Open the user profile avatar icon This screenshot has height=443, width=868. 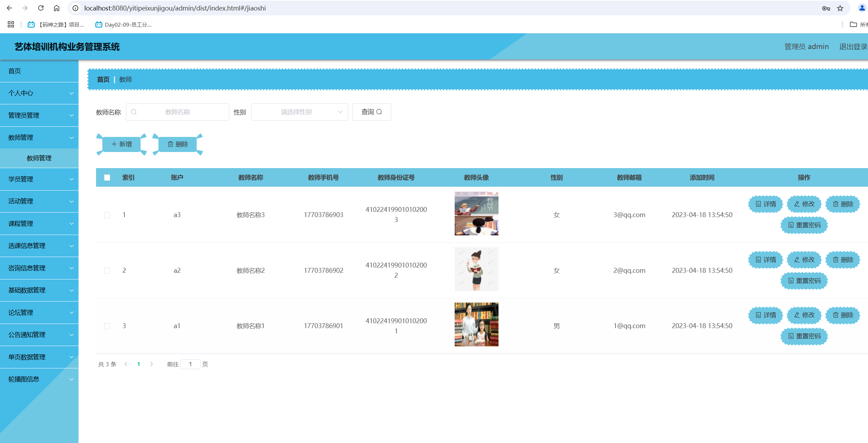pos(862,8)
